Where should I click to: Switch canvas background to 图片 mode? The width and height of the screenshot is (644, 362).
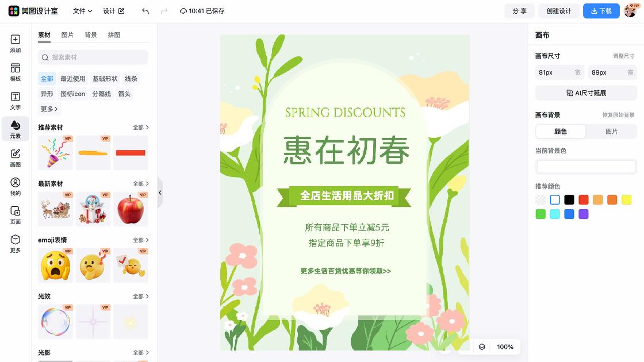pos(611,132)
